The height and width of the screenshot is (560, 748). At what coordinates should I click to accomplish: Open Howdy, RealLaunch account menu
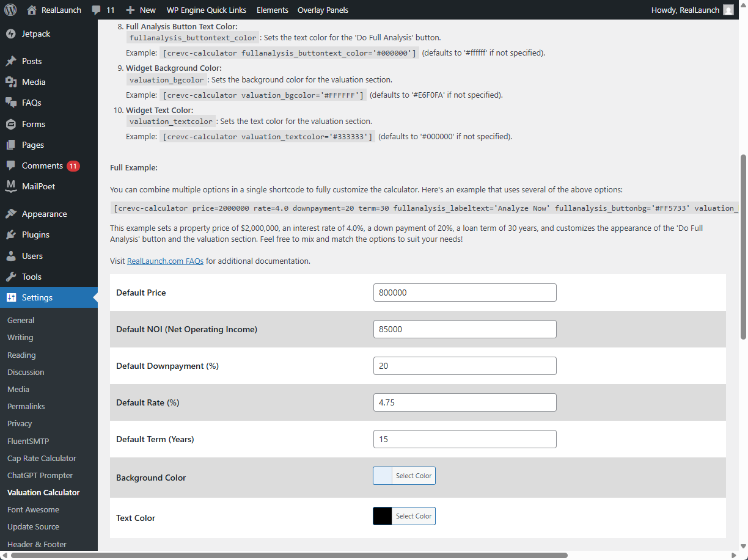coord(692,10)
